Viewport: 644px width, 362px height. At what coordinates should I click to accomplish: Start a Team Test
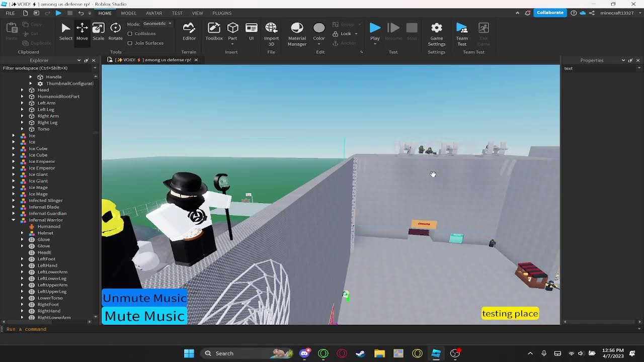coord(462,34)
